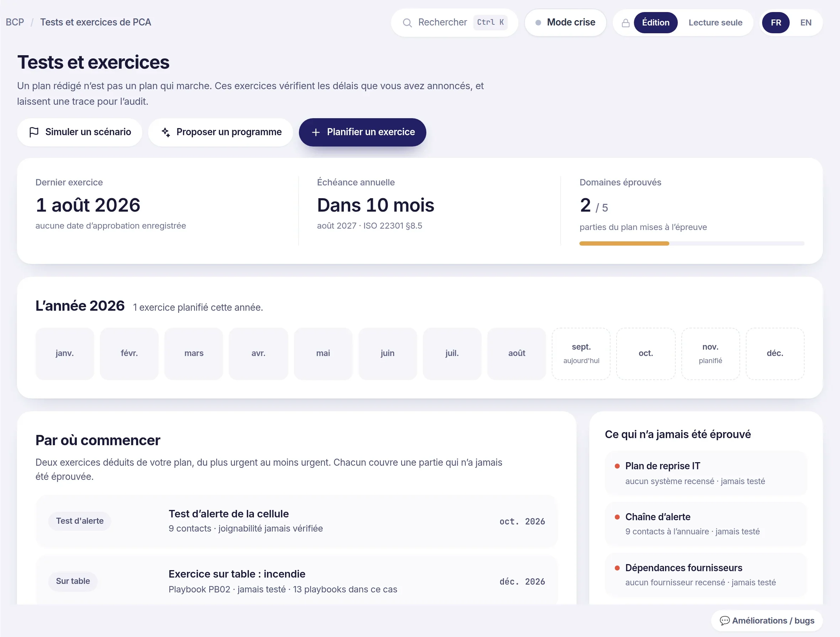
Task: Click the sparkle icon on Proposer un programme
Action: 166,132
